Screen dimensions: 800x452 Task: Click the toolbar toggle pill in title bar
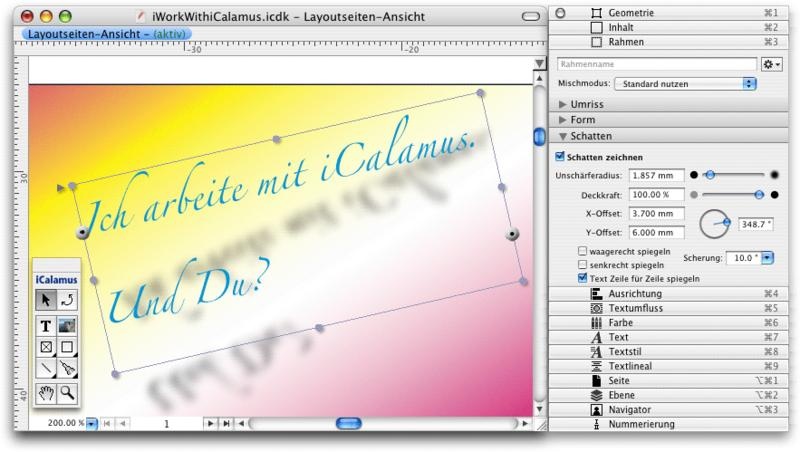pyautogui.click(x=531, y=16)
